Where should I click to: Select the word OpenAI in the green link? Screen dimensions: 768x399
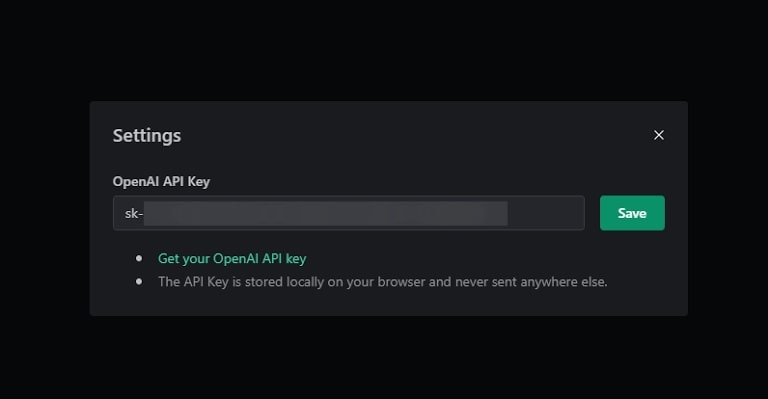click(x=236, y=258)
